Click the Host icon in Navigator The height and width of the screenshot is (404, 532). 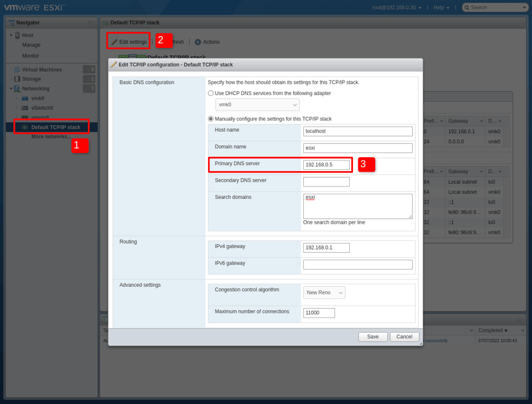(x=17, y=35)
